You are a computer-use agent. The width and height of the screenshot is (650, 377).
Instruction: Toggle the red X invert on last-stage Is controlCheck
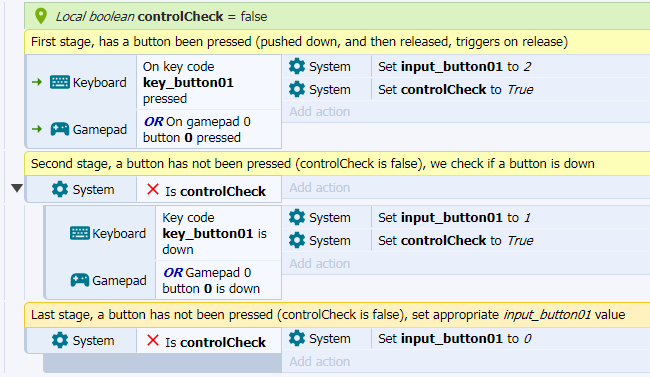point(153,341)
